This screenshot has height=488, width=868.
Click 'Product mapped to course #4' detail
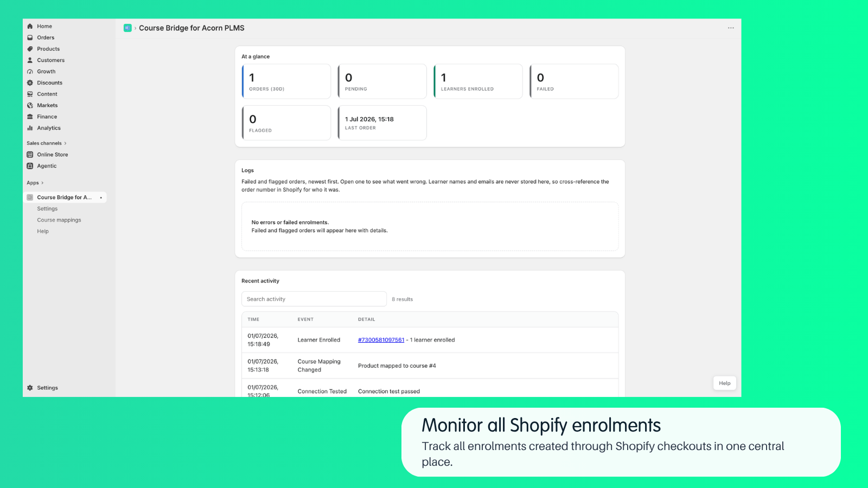tap(397, 366)
